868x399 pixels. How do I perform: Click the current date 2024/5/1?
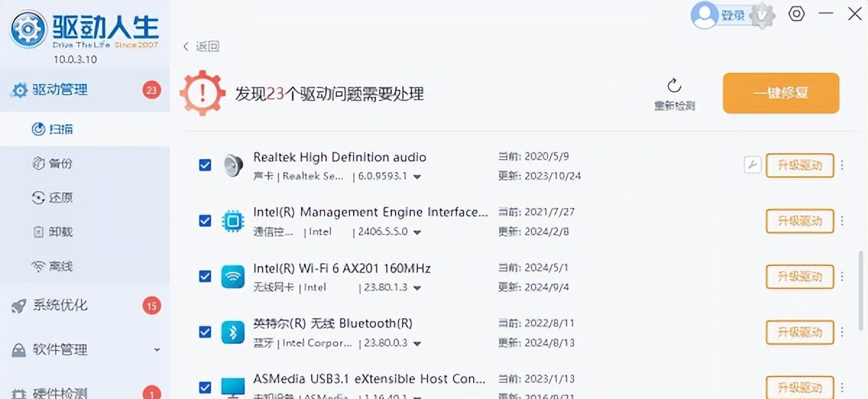click(545, 267)
